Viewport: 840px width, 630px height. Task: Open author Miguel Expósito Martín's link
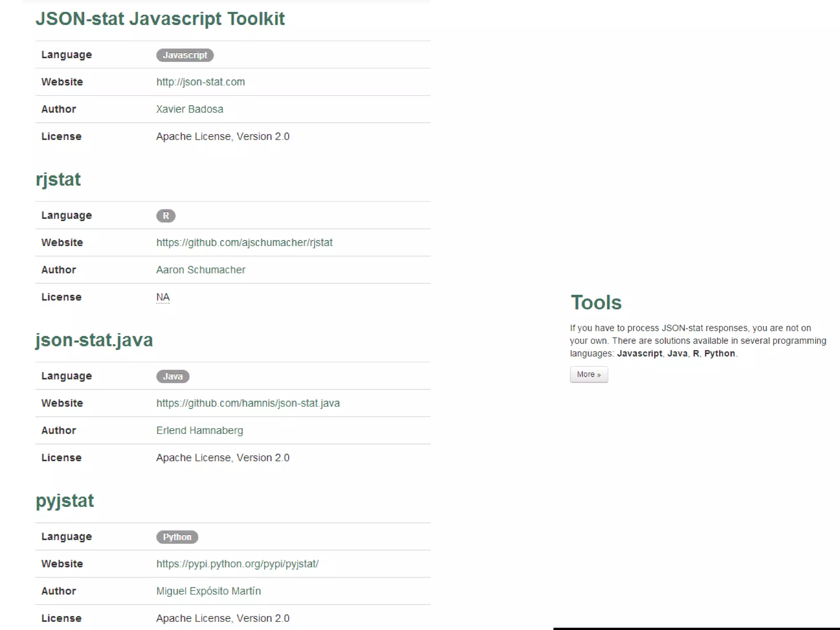pos(208,591)
